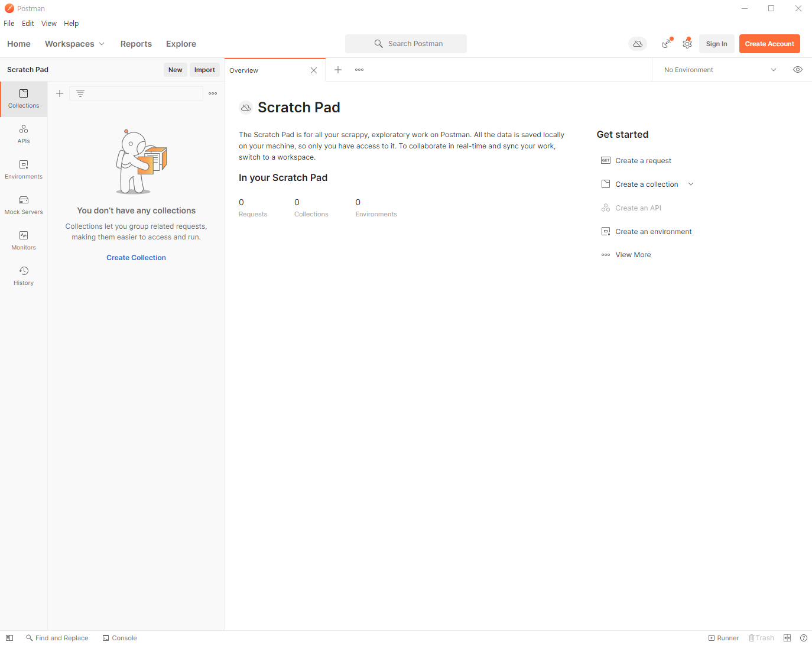Viewport: 812px width, 645px height.
Task: Click the Import button
Action: click(x=204, y=70)
